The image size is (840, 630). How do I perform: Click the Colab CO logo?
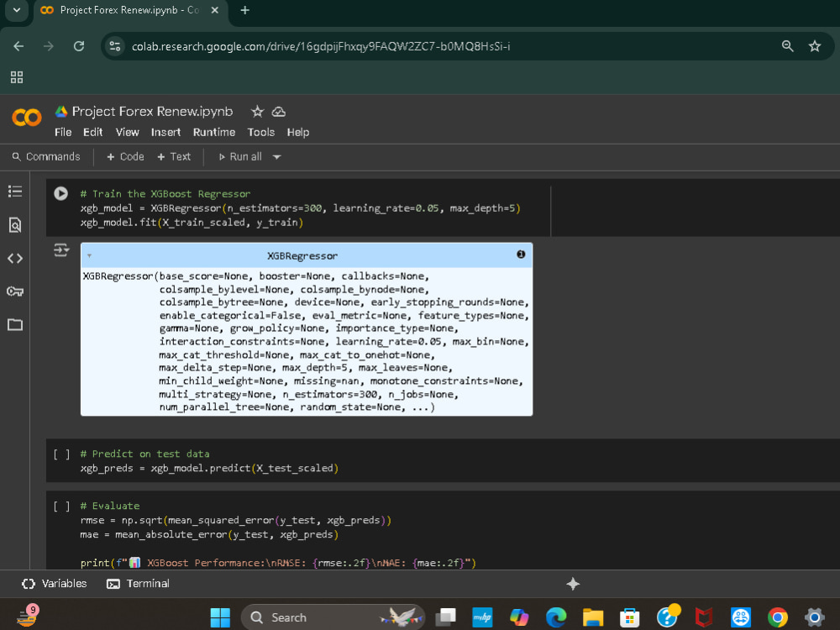point(26,118)
